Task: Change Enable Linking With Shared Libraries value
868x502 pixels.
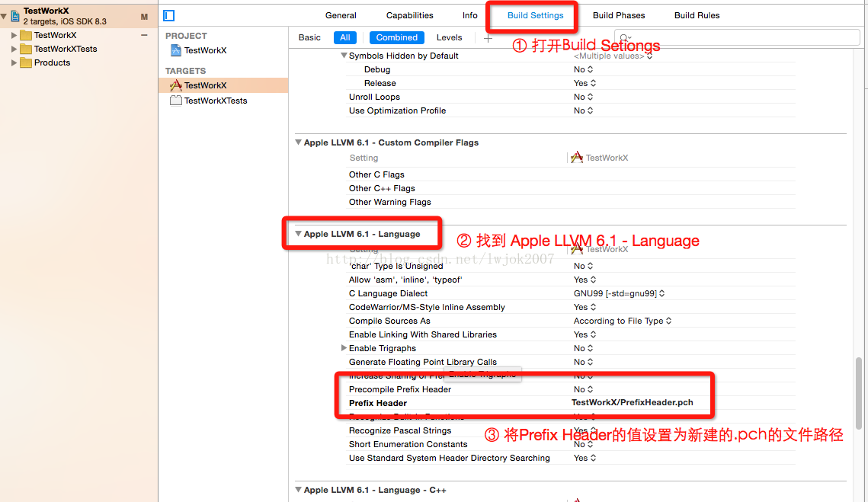Action: 585,334
